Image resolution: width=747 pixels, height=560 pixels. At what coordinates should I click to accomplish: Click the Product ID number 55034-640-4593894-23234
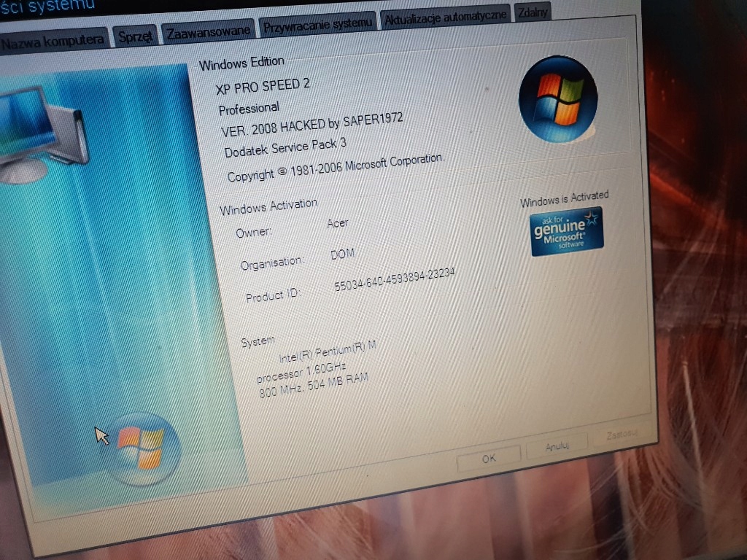tap(395, 279)
